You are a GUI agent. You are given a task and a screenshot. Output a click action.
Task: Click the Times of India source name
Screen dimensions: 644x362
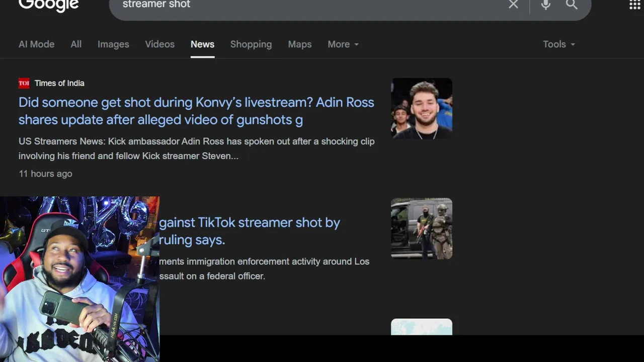59,83
